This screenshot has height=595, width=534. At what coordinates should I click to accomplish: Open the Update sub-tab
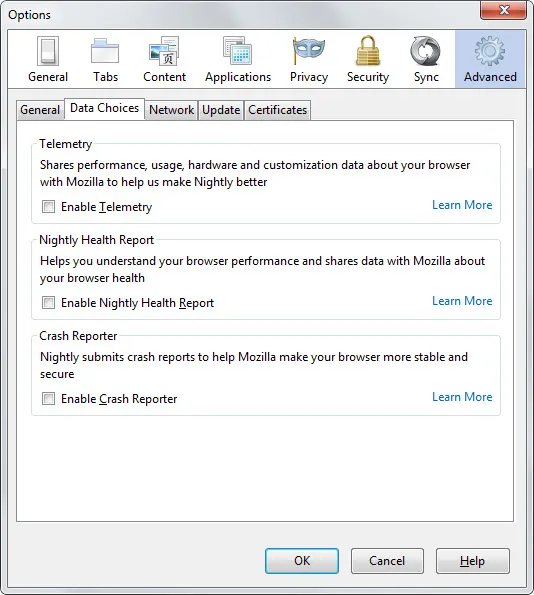(x=221, y=110)
